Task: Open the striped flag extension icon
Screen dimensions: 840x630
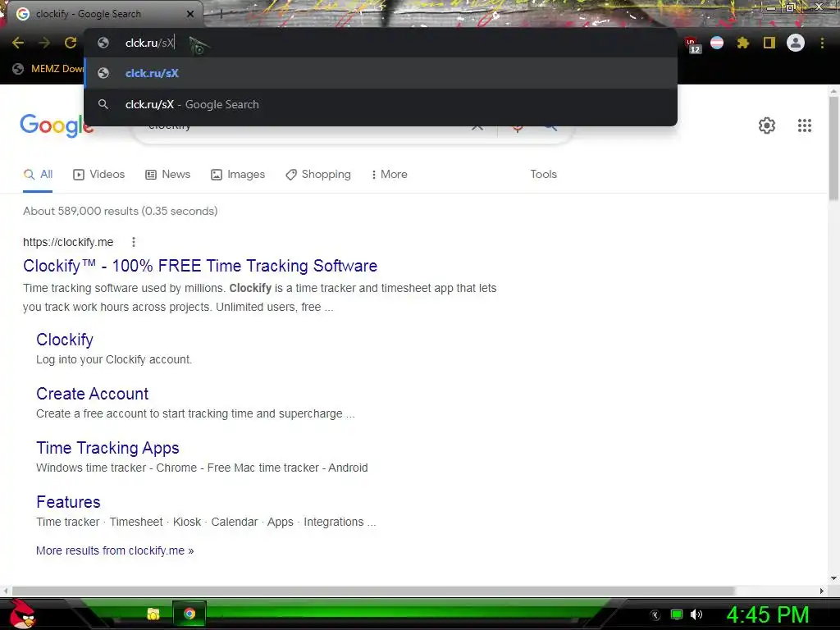Action: (x=717, y=43)
